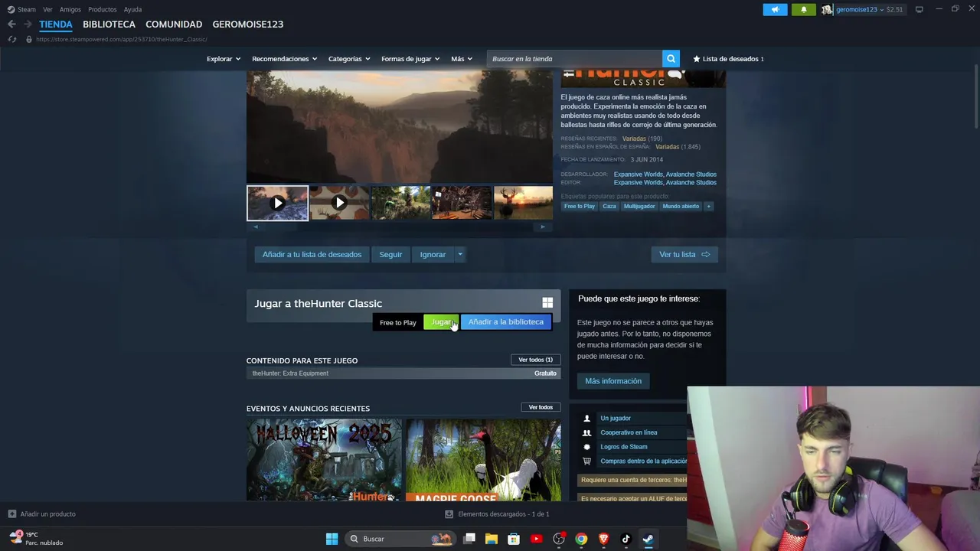Open YouTube app from taskbar

(x=536, y=539)
